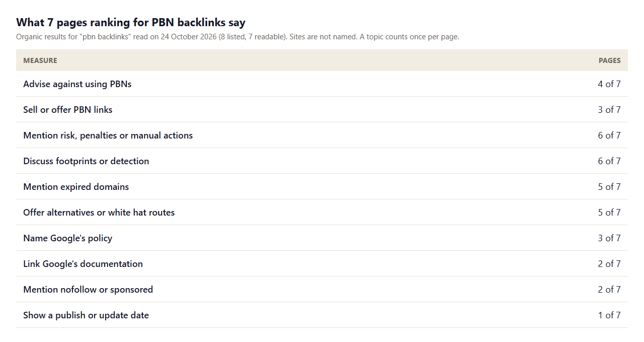This screenshot has height=342, width=644.
Task: Select 'Offer alternatives or white hat routes'
Action: pyautogui.click(x=99, y=213)
